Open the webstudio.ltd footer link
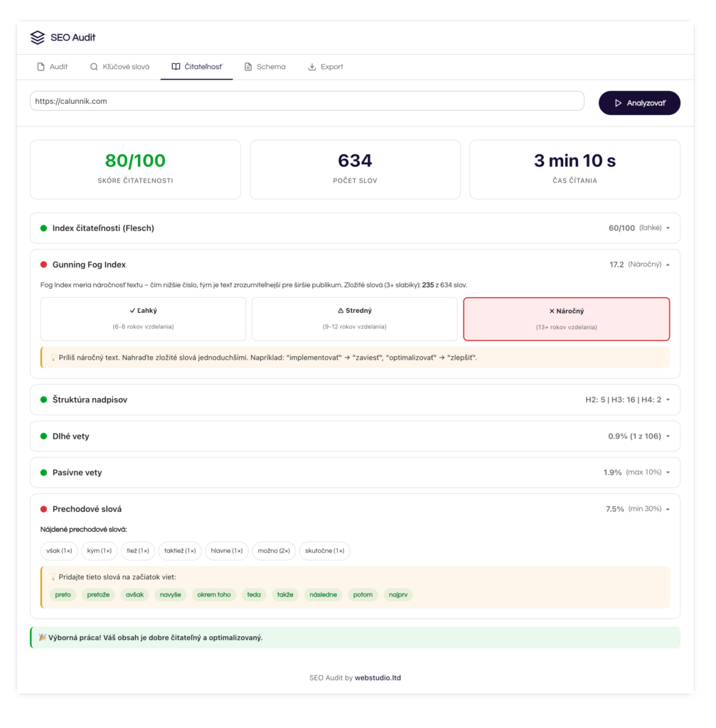The height and width of the screenshot is (728, 716). coord(378,678)
